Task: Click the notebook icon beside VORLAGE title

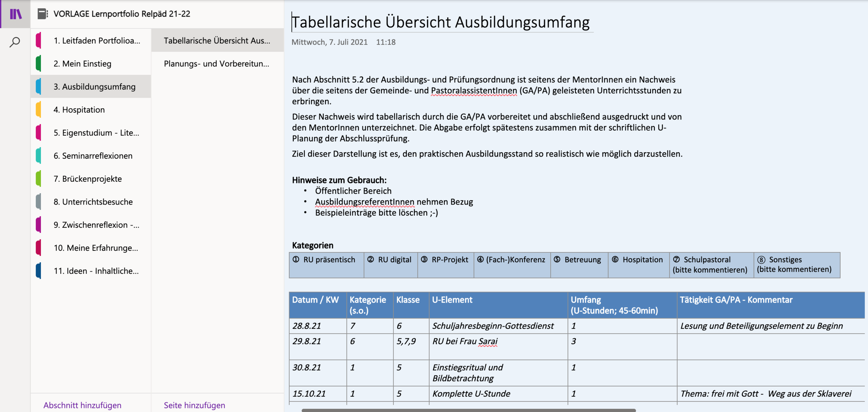Action: point(42,14)
